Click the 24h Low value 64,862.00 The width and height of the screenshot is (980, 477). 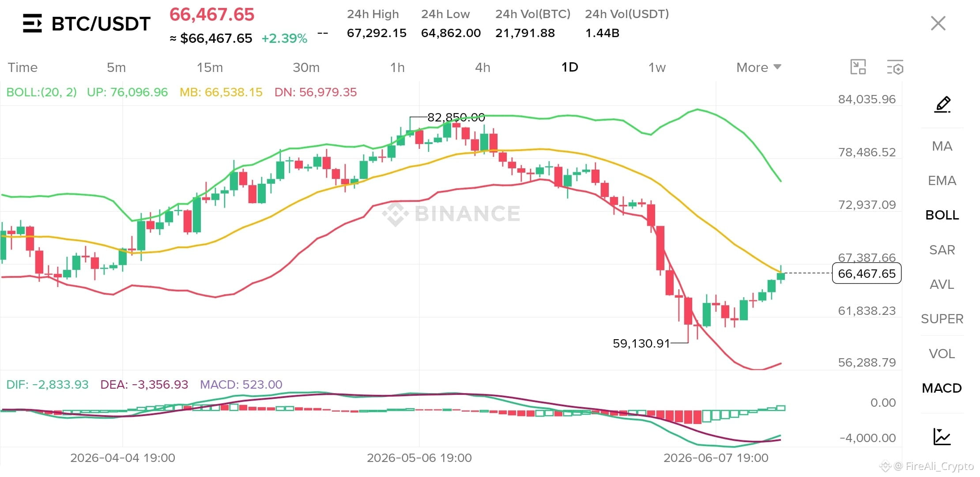click(x=451, y=33)
